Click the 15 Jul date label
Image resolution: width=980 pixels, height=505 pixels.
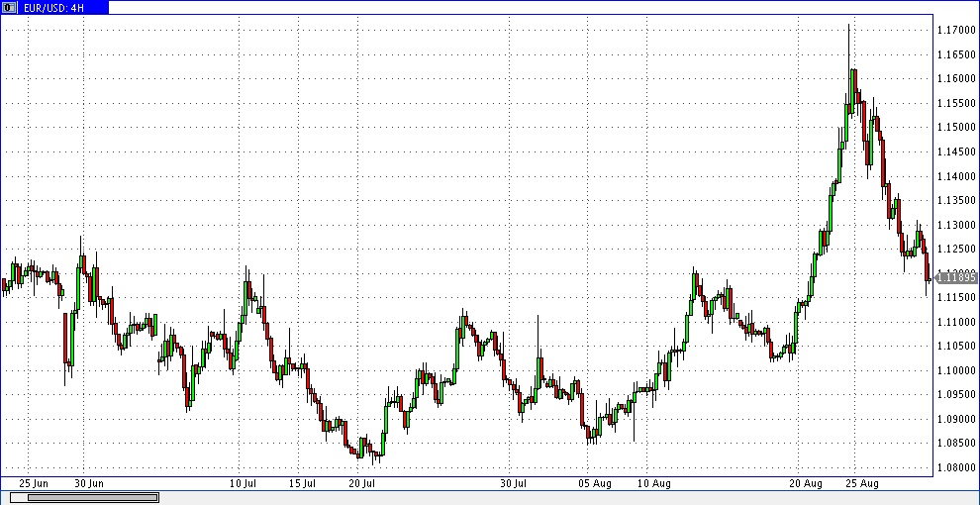point(303,484)
